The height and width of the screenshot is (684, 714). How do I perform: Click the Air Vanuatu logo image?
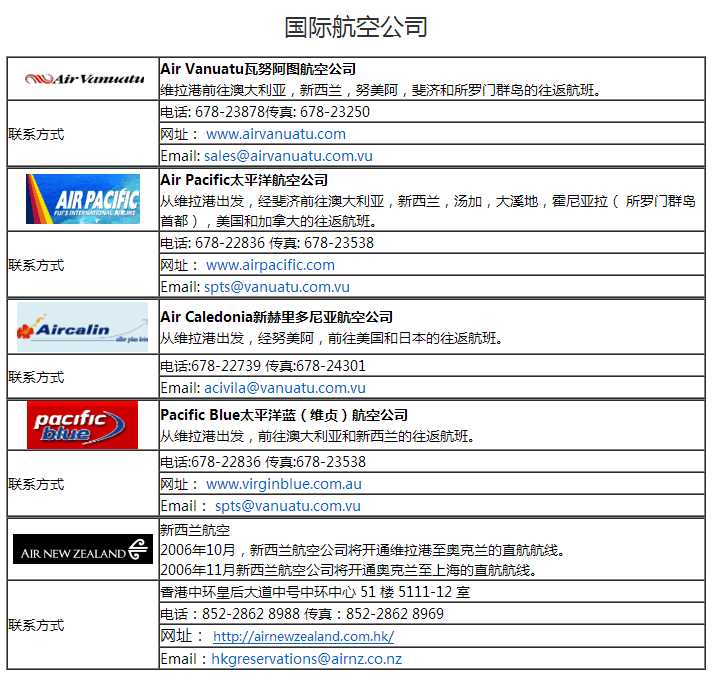click(x=85, y=79)
